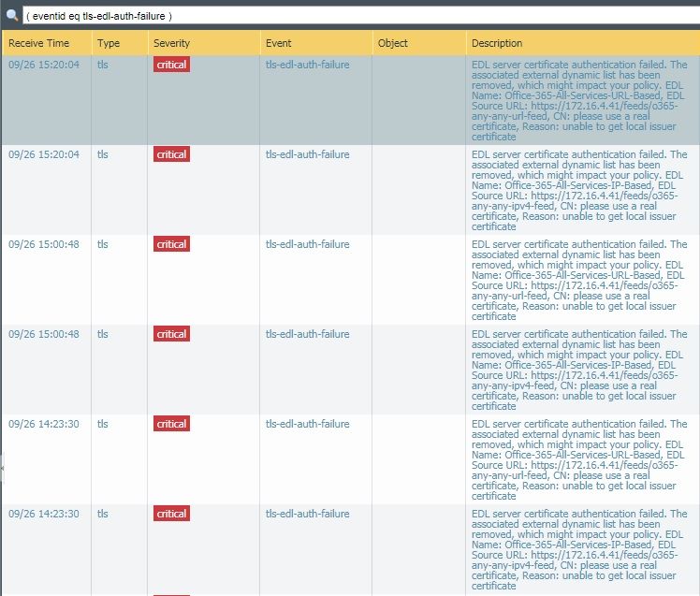The width and height of the screenshot is (700, 596).
Task: Click tls-edl-auth-failure event in highlighted top row
Action: coord(307,65)
